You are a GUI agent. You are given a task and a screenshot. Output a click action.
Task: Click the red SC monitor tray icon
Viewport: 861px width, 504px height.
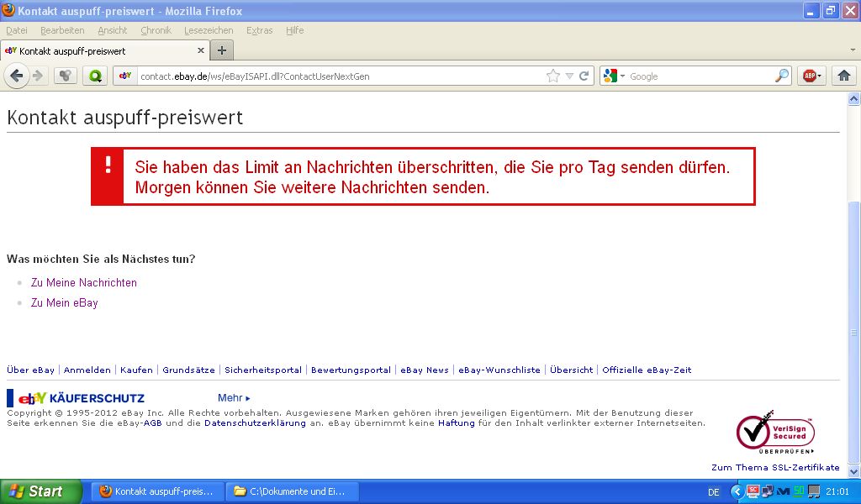pos(753,491)
